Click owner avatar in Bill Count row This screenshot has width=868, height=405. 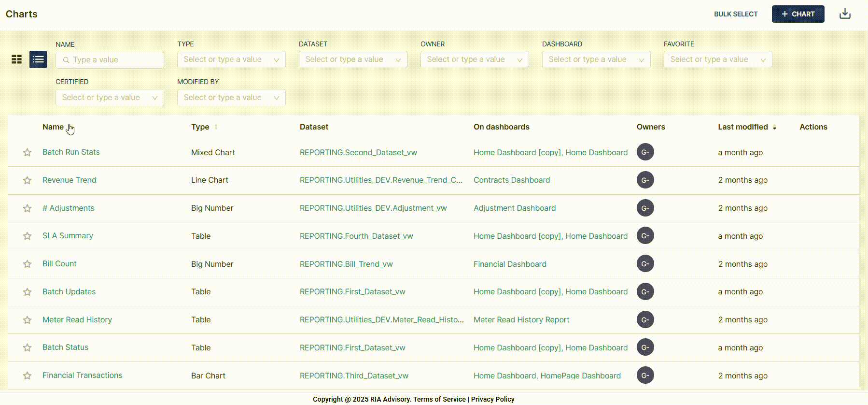(x=645, y=264)
